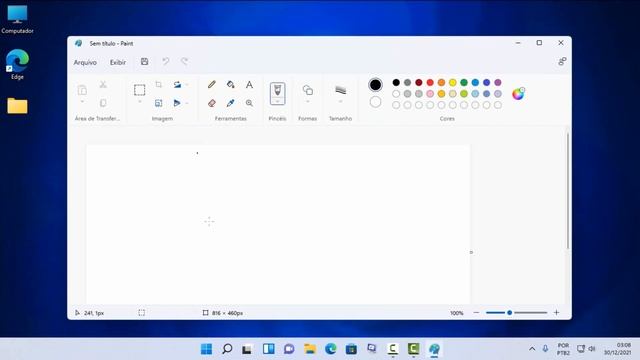Click the Flip image icon

[x=177, y=103]
